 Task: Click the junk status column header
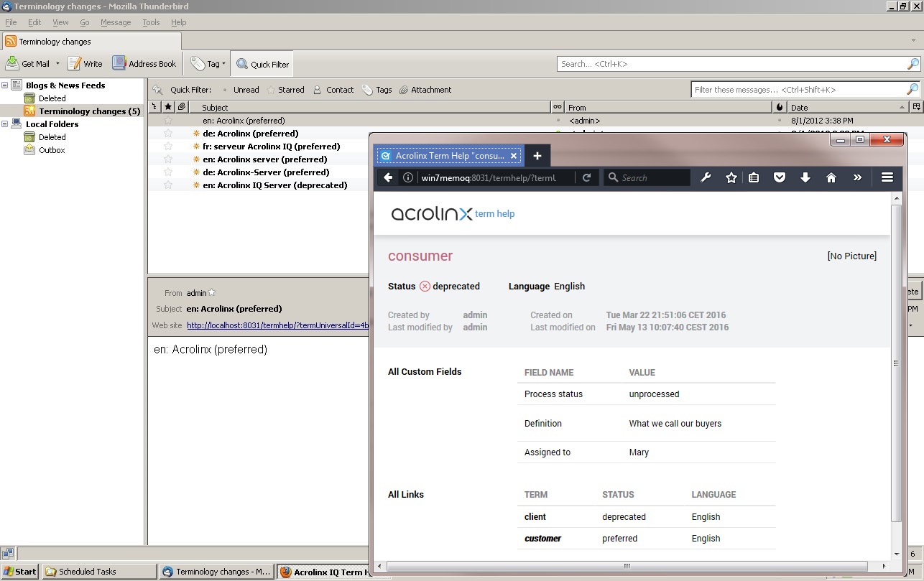click(x=780, y=107)
